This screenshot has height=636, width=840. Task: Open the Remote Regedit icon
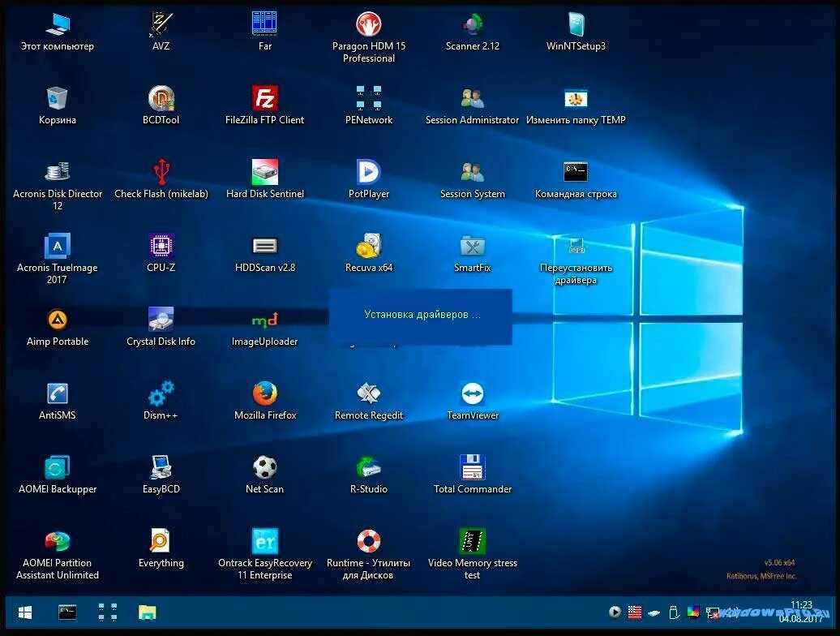(x=369, y=401)
